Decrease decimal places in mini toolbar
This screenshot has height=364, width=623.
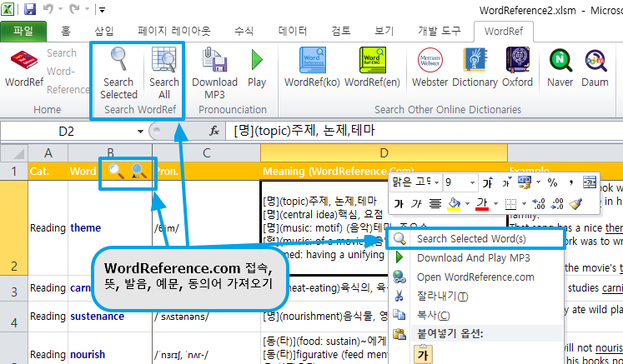click(557, 204)
